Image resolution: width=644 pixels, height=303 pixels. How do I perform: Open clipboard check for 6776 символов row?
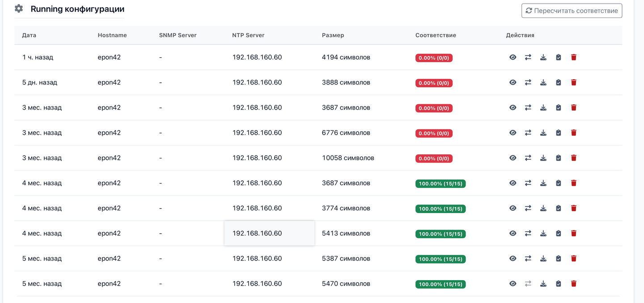pyautogui.click(x=559, y=132)
